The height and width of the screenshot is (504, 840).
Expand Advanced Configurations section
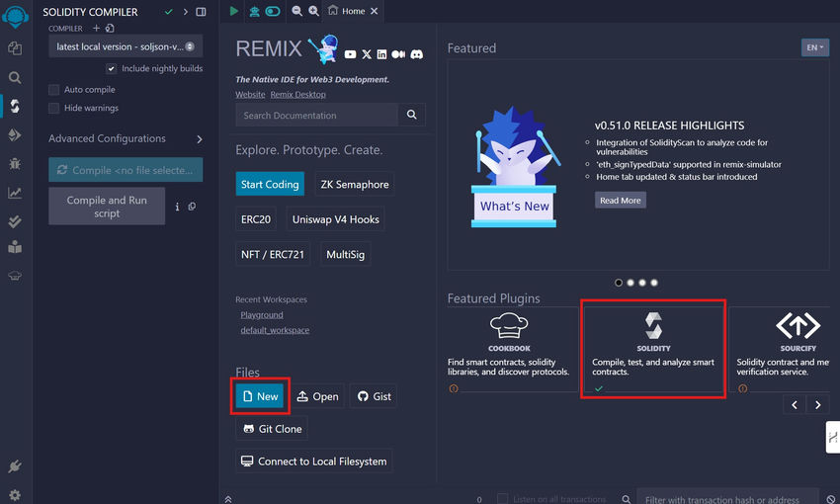tap(126, 138)
